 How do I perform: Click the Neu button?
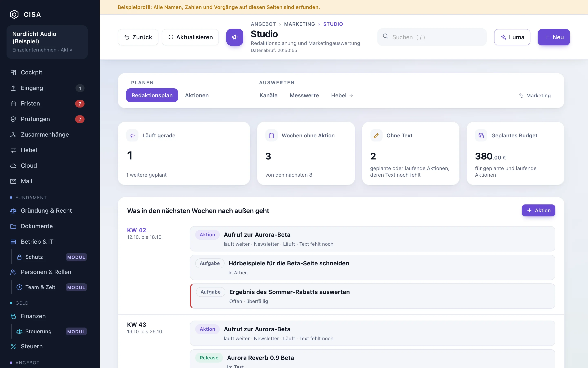pyautogui.click(x=554, y=37)
